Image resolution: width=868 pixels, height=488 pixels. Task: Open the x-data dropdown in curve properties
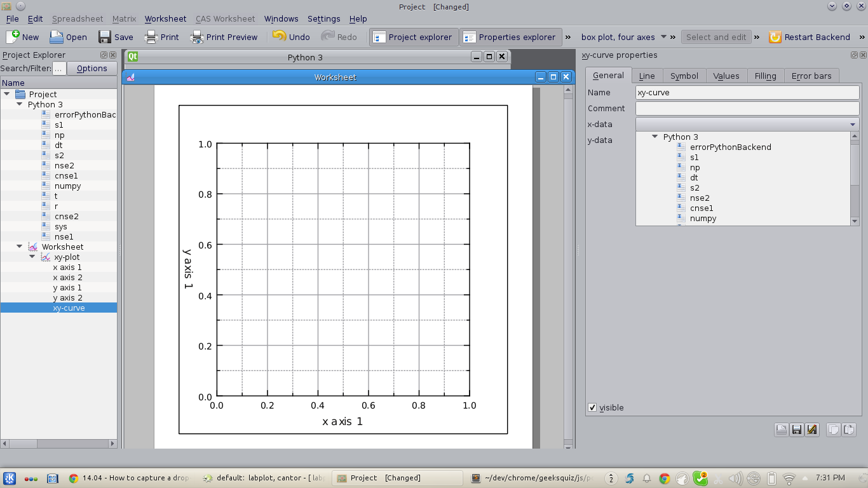click(853, 124)
